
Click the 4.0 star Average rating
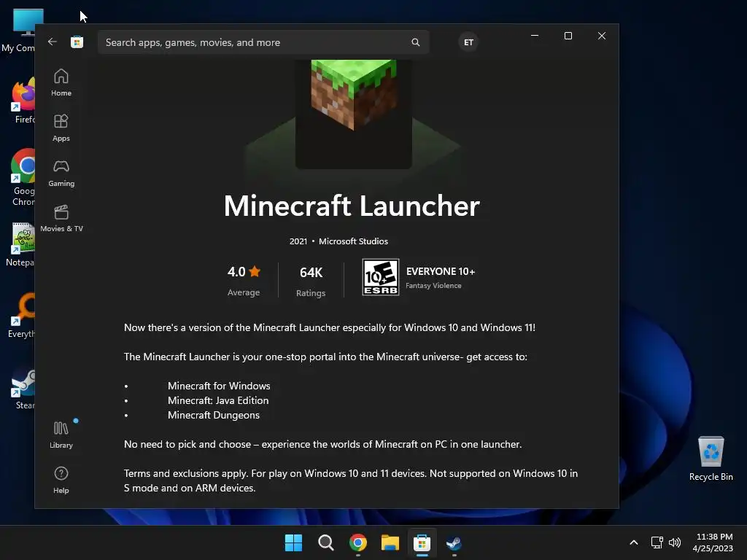[x=244, y=280]
